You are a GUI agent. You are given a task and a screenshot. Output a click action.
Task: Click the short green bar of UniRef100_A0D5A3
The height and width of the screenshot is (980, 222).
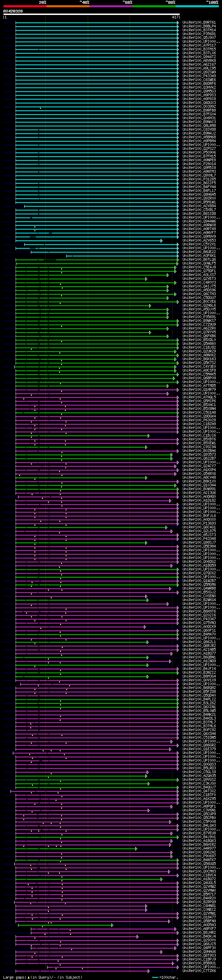click(65, 925)
